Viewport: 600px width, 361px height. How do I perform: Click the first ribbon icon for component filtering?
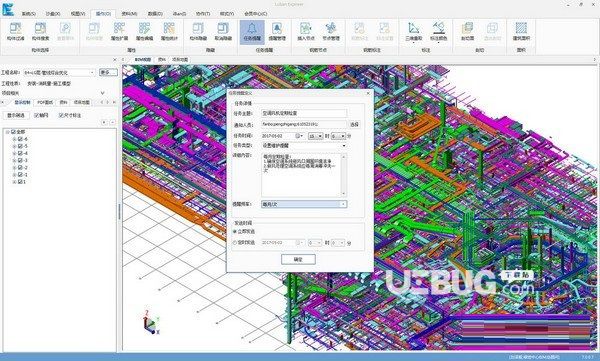coord(15,31)
